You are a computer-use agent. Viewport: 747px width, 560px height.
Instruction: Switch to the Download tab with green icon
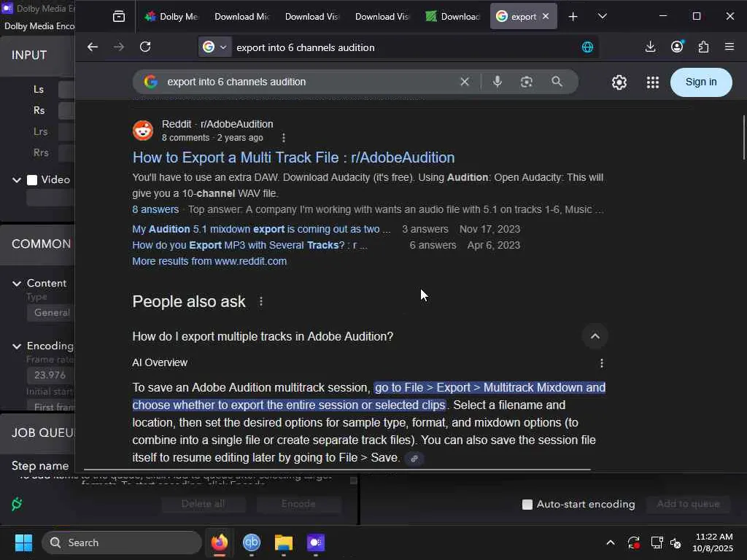click(x=452, y=17)
